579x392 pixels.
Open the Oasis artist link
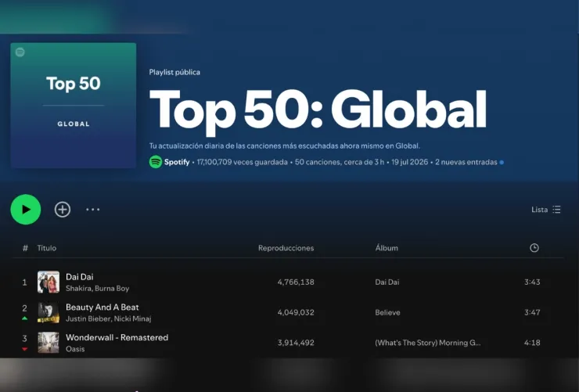coord(75,349)
